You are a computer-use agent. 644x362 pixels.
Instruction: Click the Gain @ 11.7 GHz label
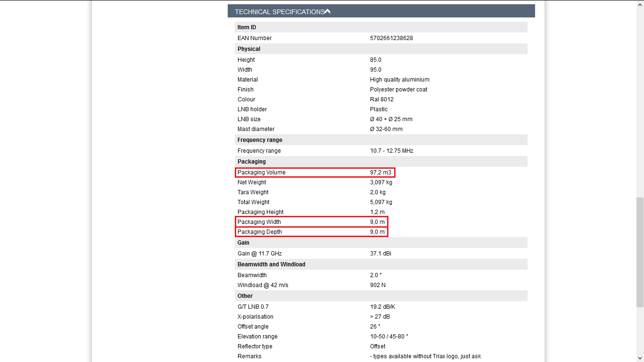[260, 254]
